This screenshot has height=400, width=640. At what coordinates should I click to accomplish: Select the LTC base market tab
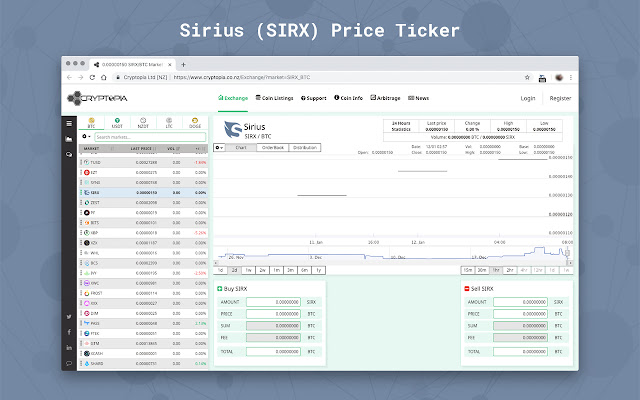click(x=169, y=123)
